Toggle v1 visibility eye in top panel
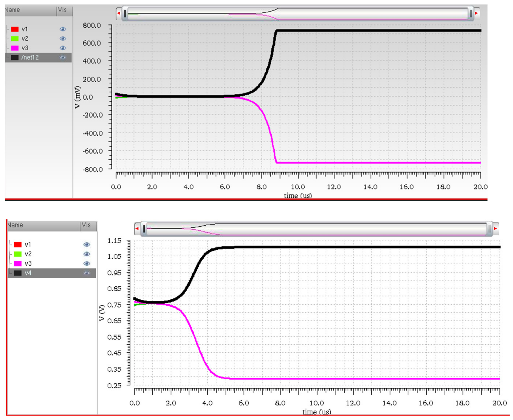Screen dimensions: 513x420 63,29
